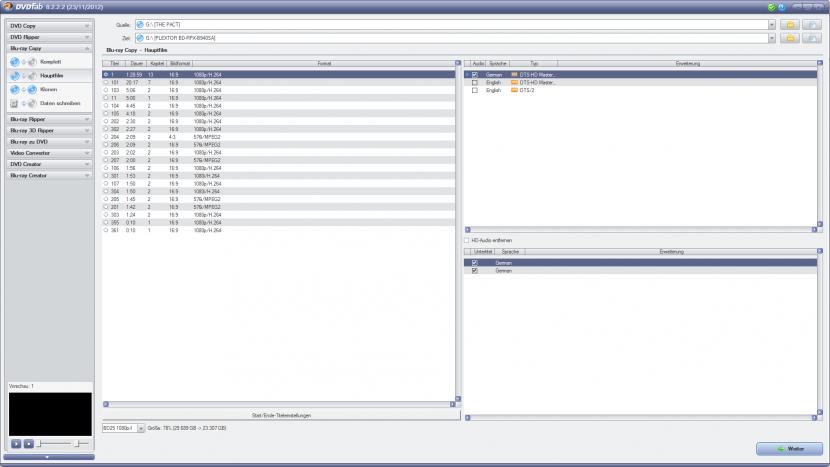The height and width of the screenshot is (467, 830).
Task: Open Start/Ende-Titeleinstellungen
Action: pyautogui.click(x=281, y=416)
